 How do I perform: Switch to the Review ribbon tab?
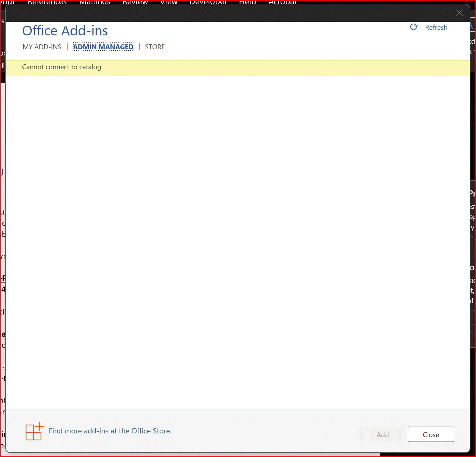[135, 2]
